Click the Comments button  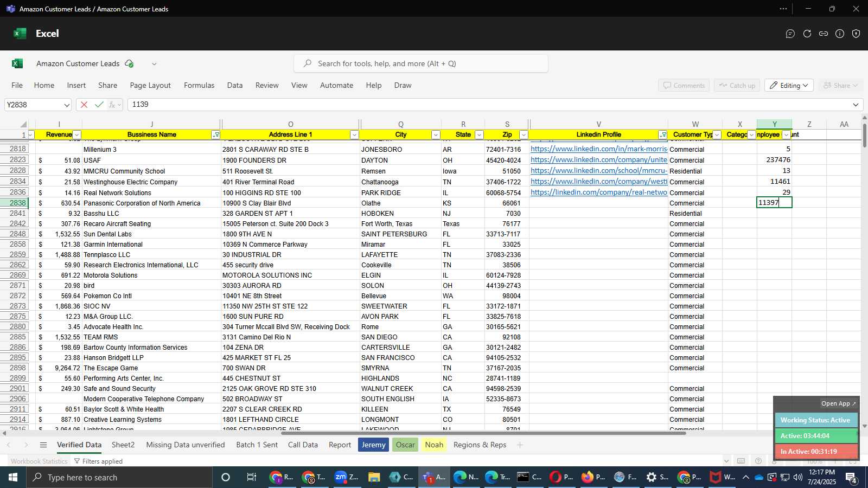(x=684, y=86)
